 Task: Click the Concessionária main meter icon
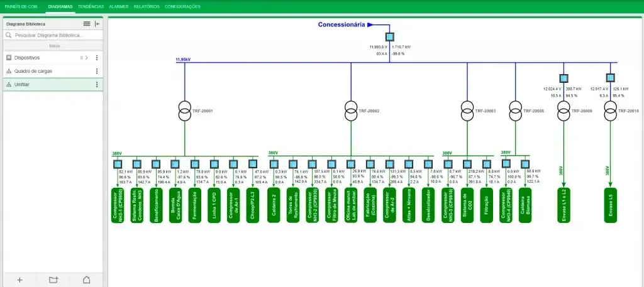click(390, 37)
